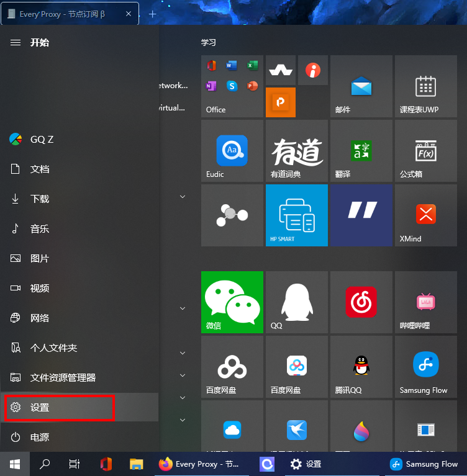
Task: Expand the app group chevron beside 网络
Action: click(183, 308)
